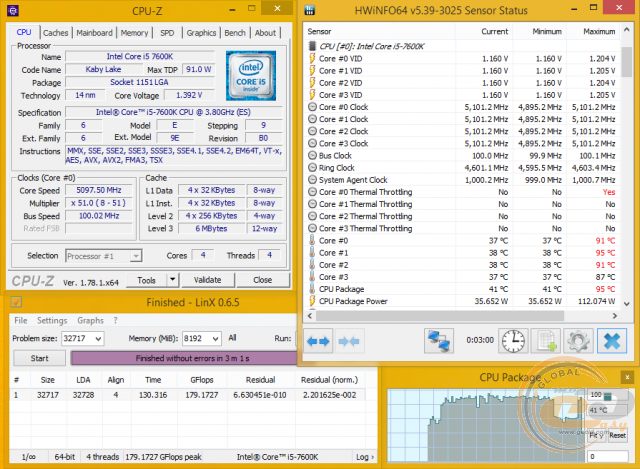Click Core #0 Thermal Throttling sensor icon
640x469 pixels.
(x=312, y=192)
